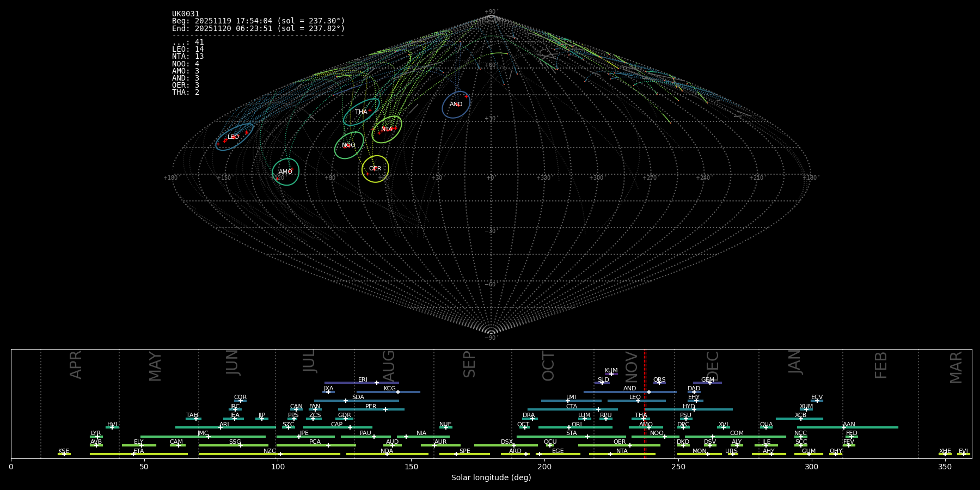Click the NOO radiant ellipse
The image size is (980, 490).
pyautogui.click(x=348, y=145)
